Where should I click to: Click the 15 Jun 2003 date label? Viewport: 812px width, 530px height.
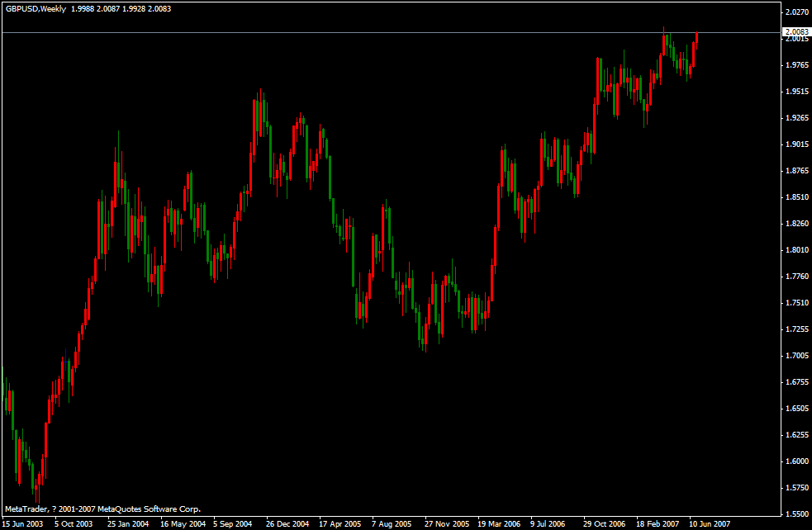(23, 523)
